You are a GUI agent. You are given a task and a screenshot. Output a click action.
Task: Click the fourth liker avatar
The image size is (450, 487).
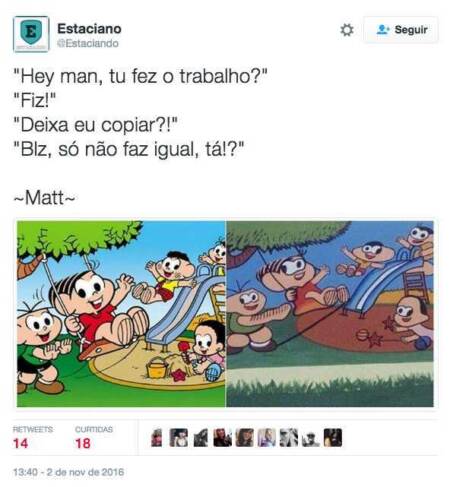pyautogui.click(x=223, y=438)
